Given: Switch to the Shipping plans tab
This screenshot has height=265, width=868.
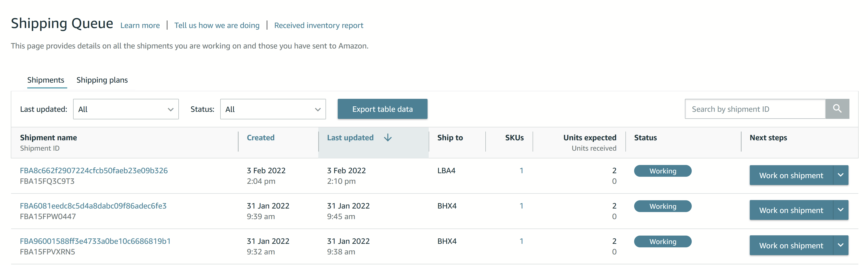Looking at the screenshot, I should [102, 80].
